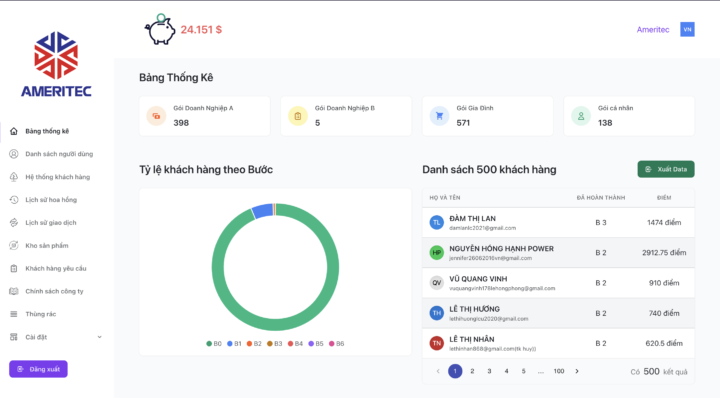
Task: Click the user icon beside Danh sách người dùng
Action: point(14,154)
